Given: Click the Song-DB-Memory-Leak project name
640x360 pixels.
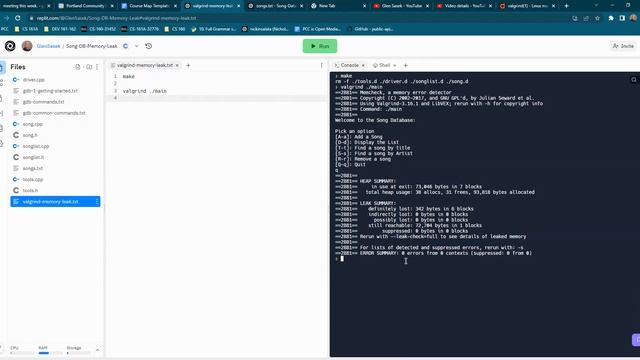Looking at the screenshot, I should [91, 46].
